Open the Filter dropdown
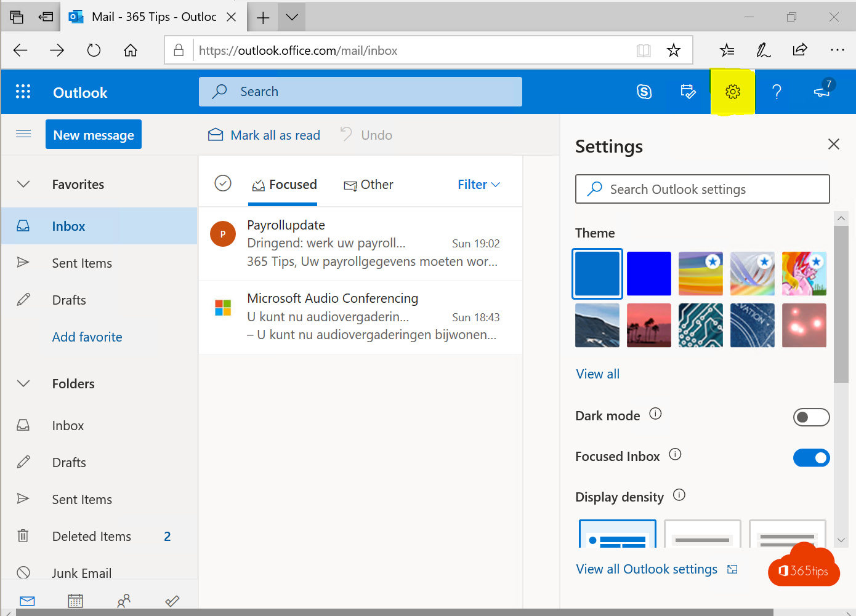The width and height of the screenshot is (856, 616). [x=478, y=184]
